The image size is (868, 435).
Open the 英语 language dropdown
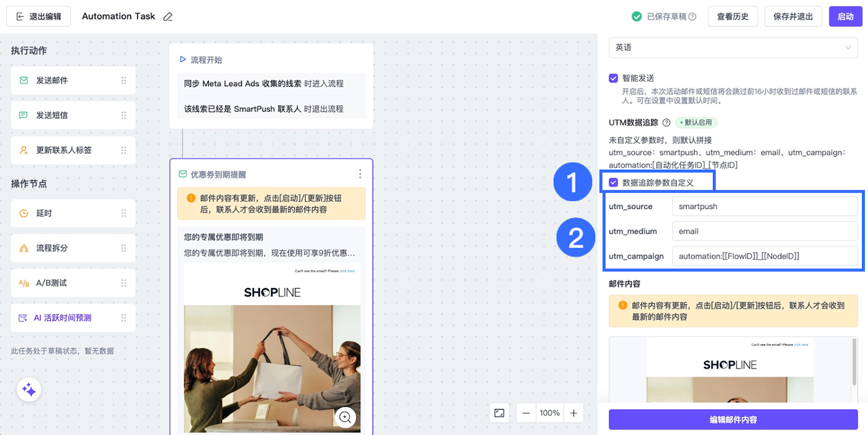pyautogui.click(x=733, y=48)
